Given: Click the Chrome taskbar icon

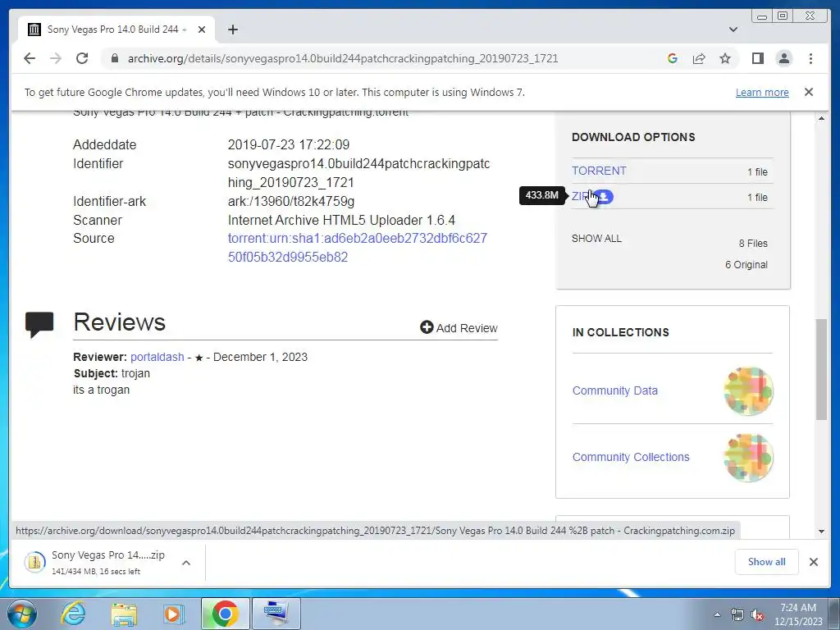Looking at the screenshot, I should (226, 614).
